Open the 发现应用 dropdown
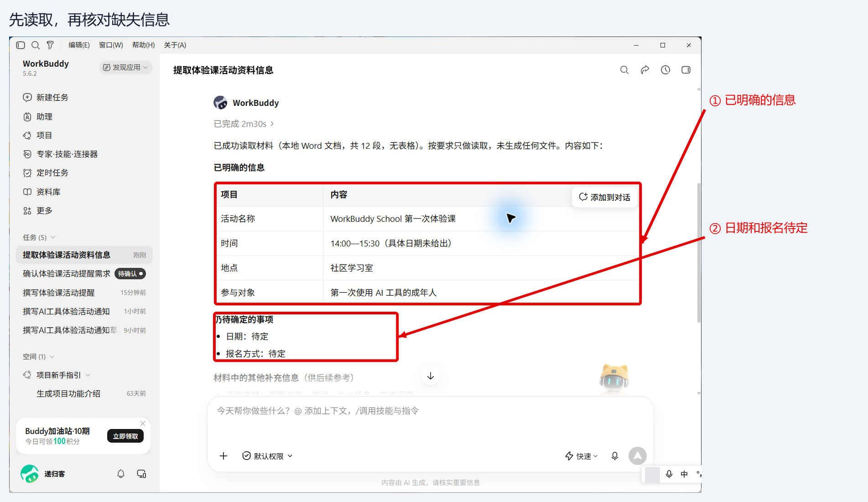Viewport: 868px width, 502px height. tap(126, 67)
